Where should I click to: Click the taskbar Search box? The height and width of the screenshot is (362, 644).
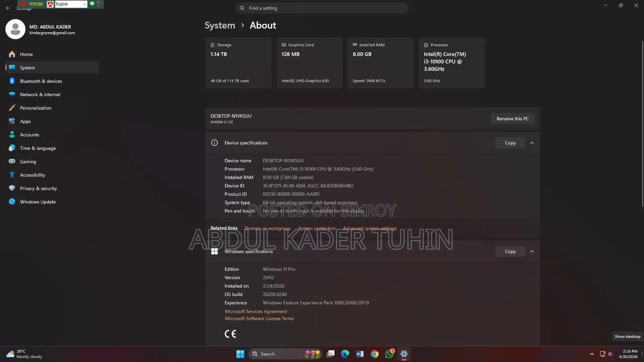(286, 354)
